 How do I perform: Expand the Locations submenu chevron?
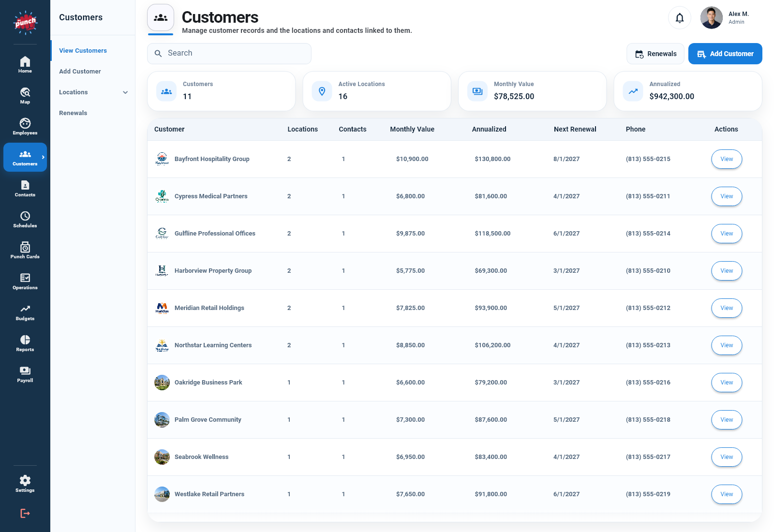[x=125, y=92]
